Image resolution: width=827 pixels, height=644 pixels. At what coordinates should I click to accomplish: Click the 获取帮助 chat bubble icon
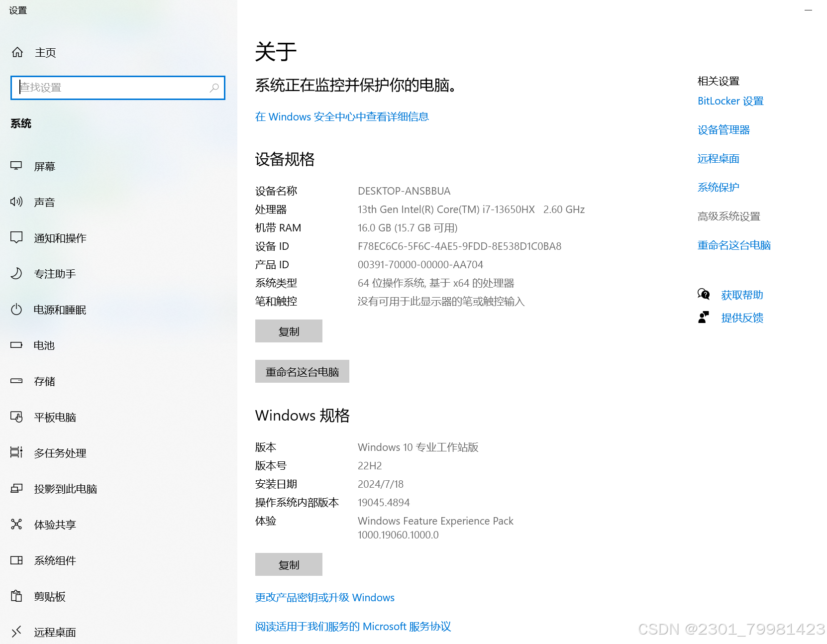704,294
